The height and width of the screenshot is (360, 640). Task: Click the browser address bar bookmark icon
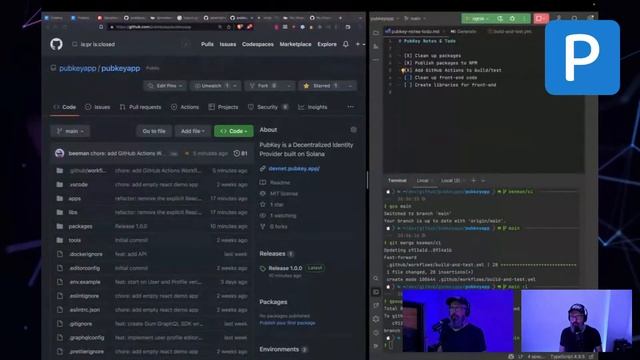pos(229,27)
